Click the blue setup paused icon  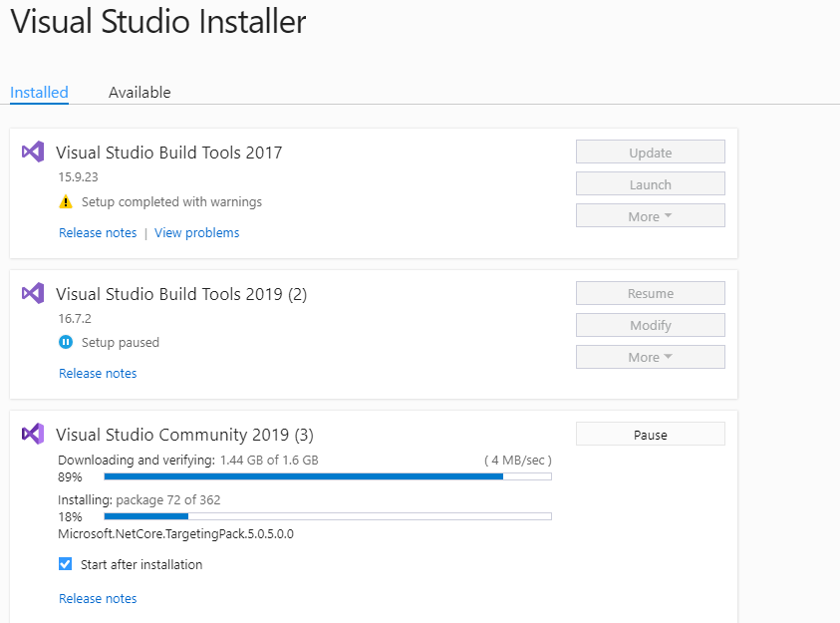coord(66,342)
